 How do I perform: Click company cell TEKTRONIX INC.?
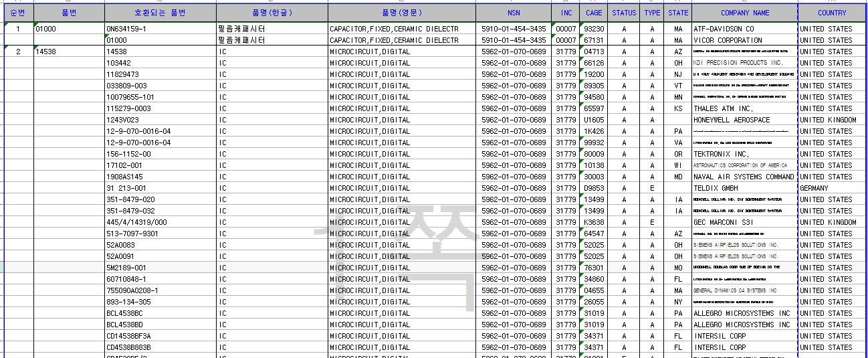(x=745, y=154)
